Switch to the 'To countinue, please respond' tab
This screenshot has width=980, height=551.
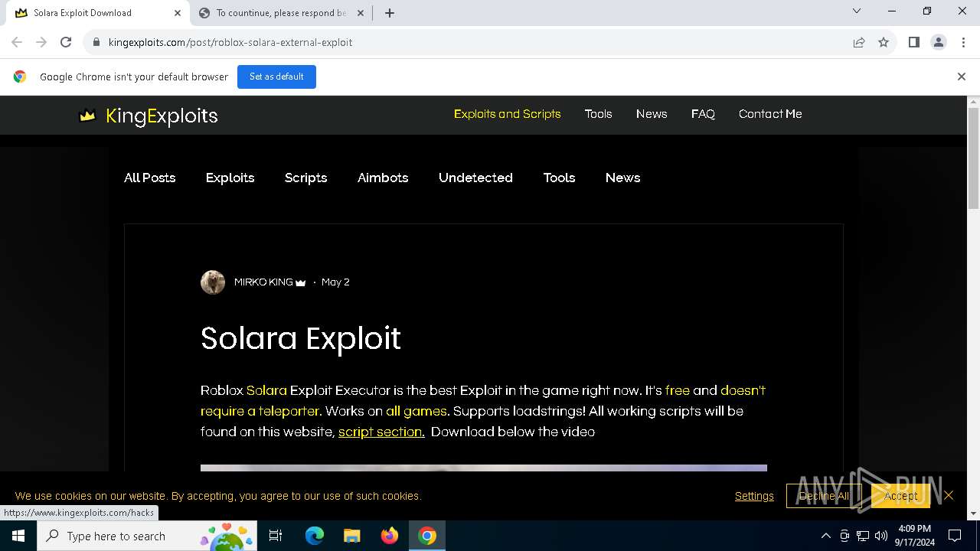(x=281, y=13)
